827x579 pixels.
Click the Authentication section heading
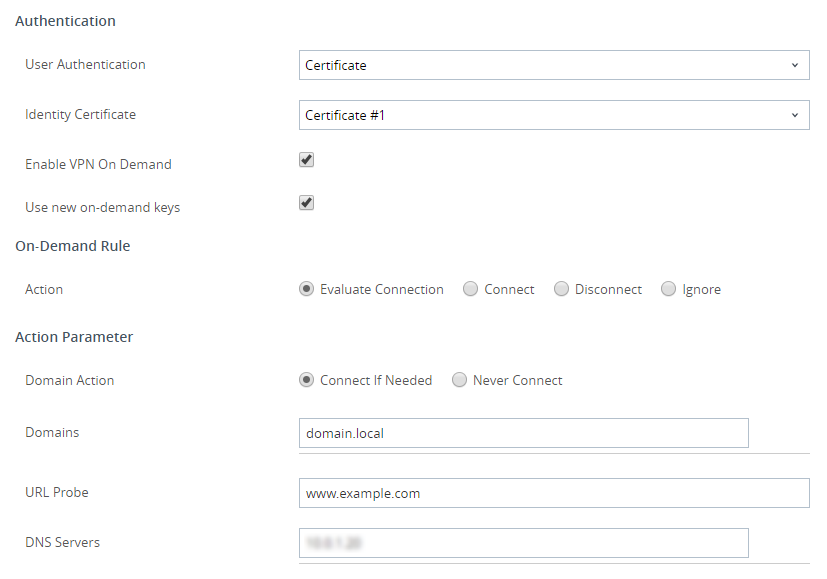(65, 21)
